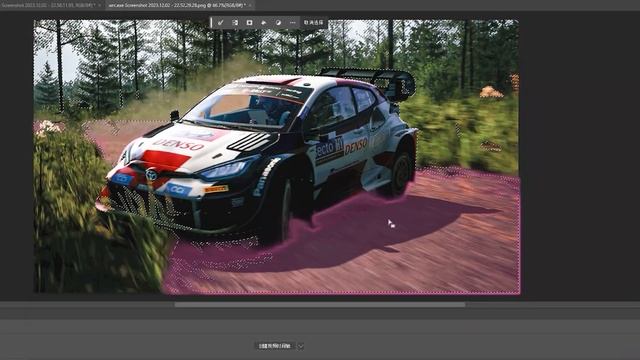Image resolution: width=640 pixels, height=360 pixels.
Task: Click the Modify selection brush icon in task bar
Action: (x=220, y=22)
